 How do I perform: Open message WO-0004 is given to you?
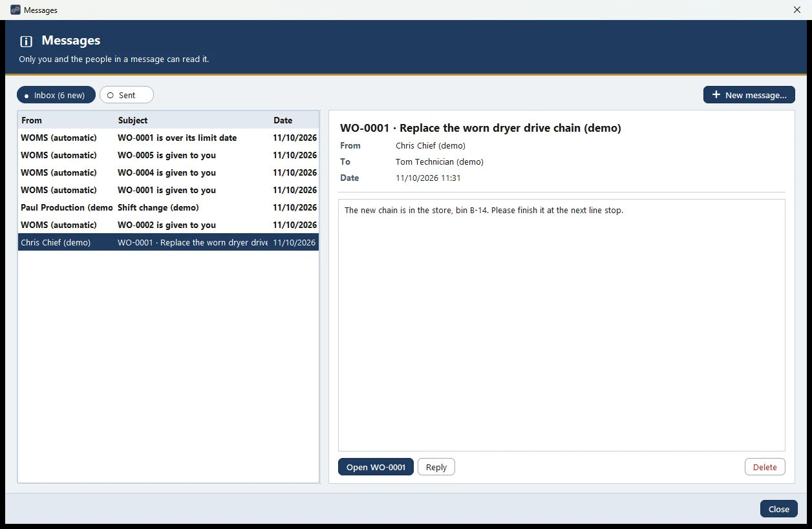pos(168,172)
